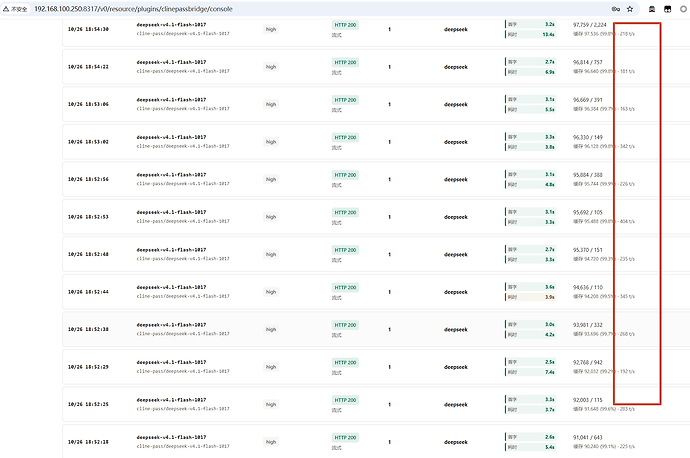Select the 10/26 18:53:02 timestamp
The height and width of the screenshot is (458, 690).
coord(88,142)
